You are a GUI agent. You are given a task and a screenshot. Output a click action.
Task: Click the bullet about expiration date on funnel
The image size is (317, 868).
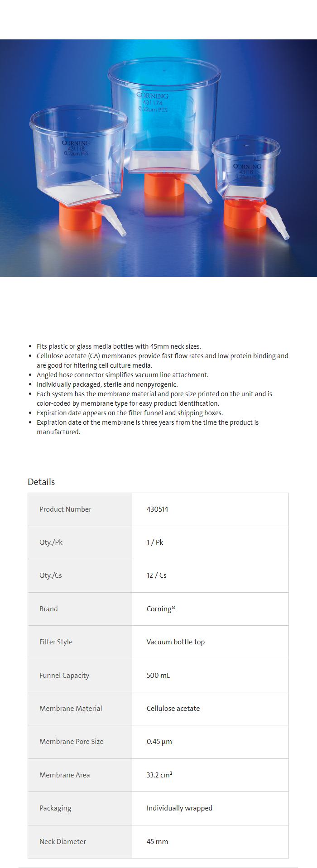pos(130,413)
